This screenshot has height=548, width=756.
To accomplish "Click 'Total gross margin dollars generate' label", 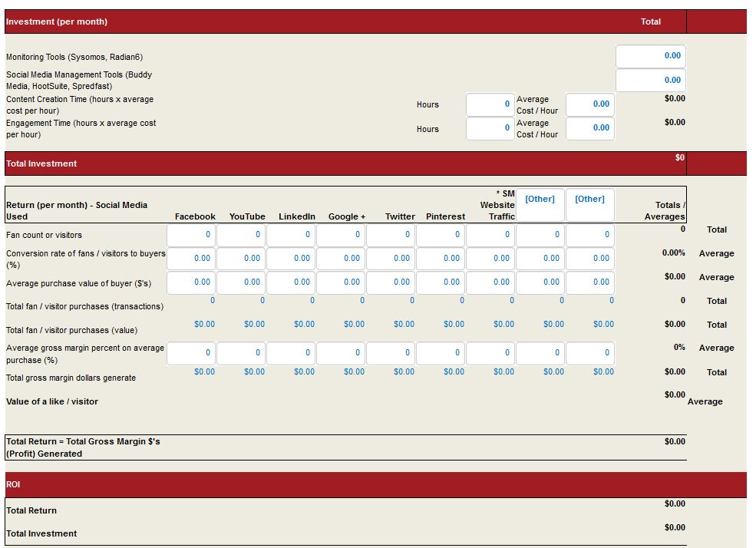I will (x=71, y=378).
